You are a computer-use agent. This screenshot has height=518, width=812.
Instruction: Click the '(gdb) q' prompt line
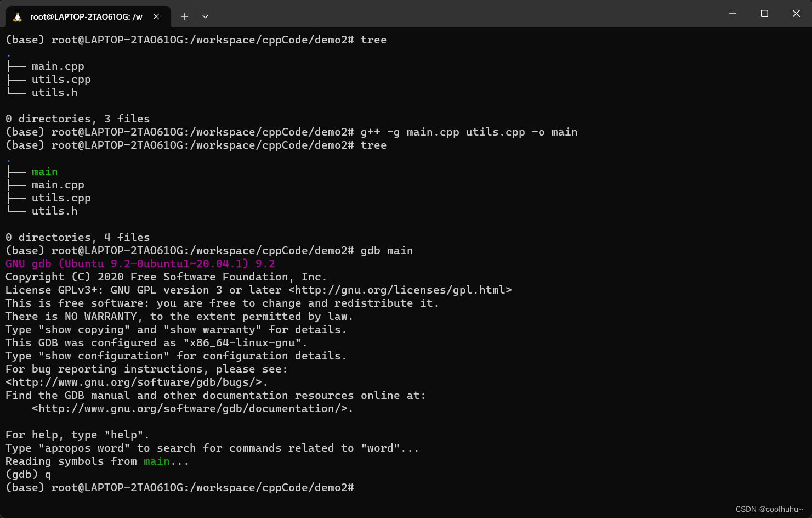[28, 475]
